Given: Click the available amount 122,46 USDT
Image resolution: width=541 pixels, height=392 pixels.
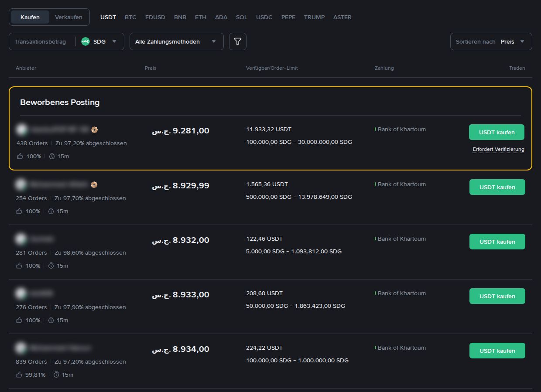Looking at the screenshot, I should point(264,239).
